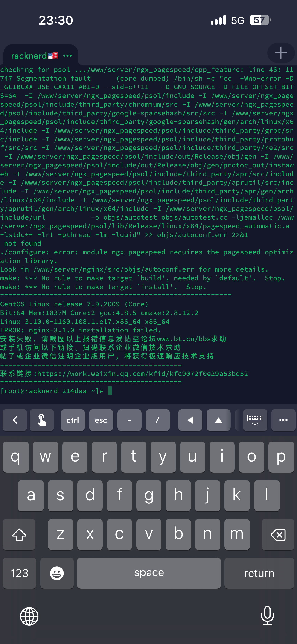The height and width of the screenshot is (644, 297).
Task: Tap the slash key on the toolbar
Action: [x=158, y=420]
